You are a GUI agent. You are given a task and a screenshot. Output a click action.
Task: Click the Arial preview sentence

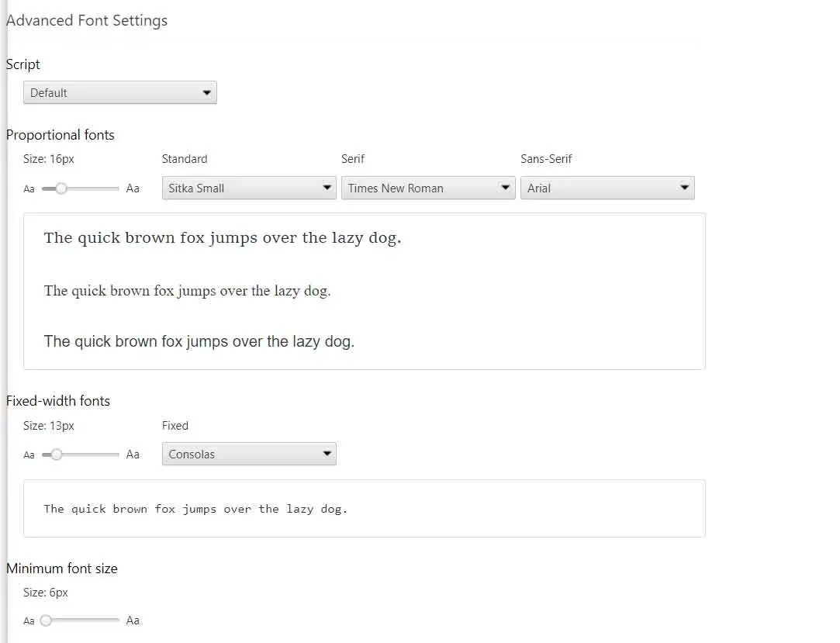click(199, 341)
